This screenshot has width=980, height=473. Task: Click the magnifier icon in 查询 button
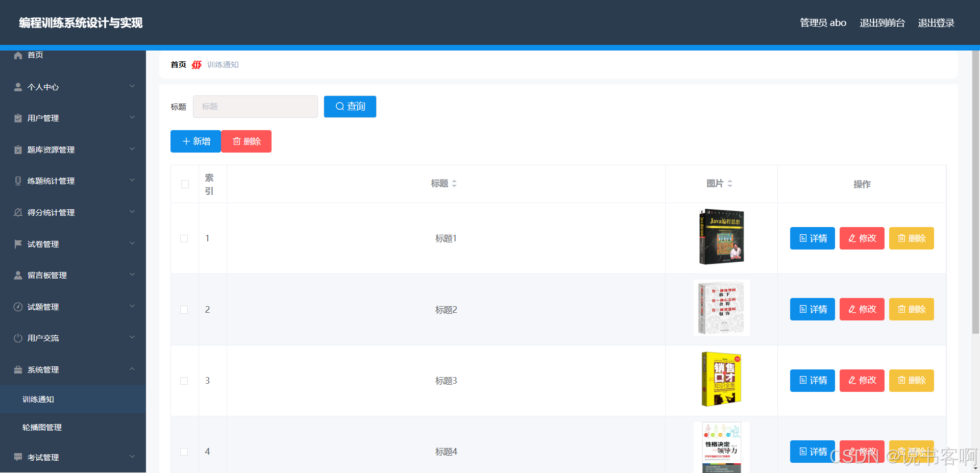(x=340, y=107)
